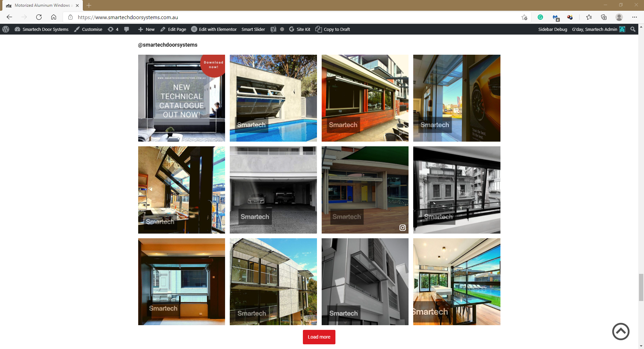Open the black-and-white garage cars photo
The height and width of the screenshot is (349, 644).
coord(273,190)
